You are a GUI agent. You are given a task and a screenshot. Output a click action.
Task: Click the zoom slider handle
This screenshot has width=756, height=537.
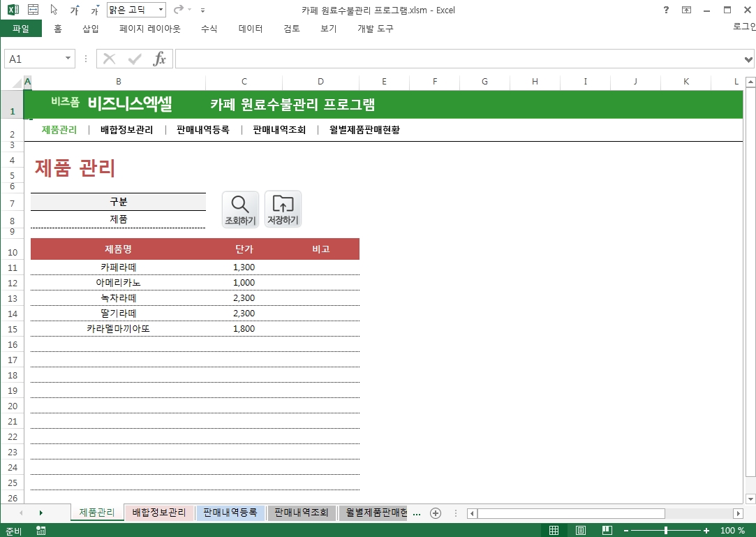tap(666, 531)
